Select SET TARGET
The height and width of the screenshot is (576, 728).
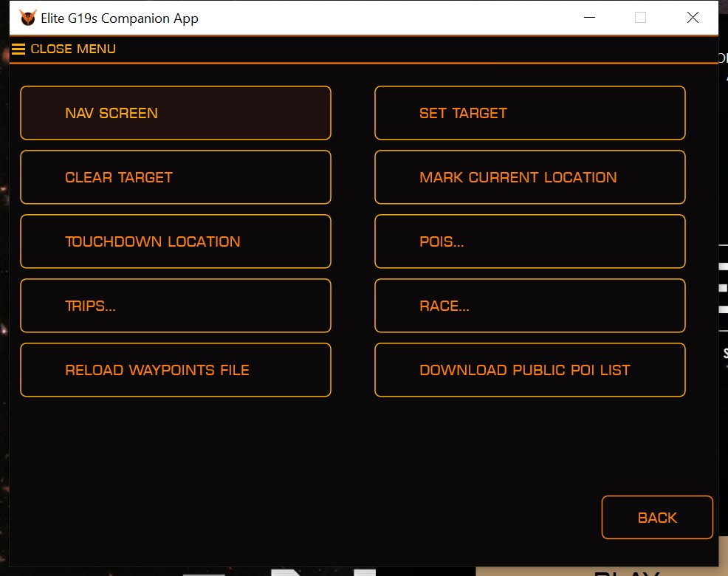click(x=529, y=113)
